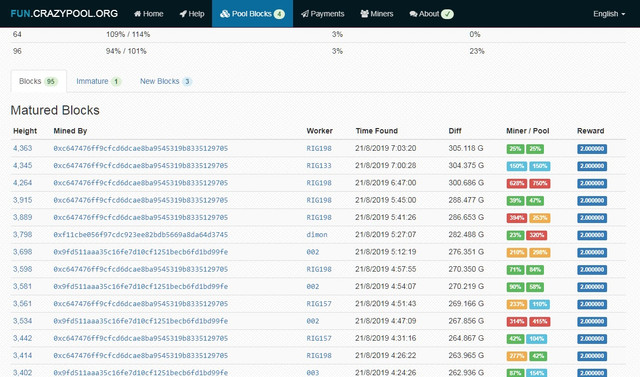This screenshot has height=377, width=640.
Task: Switch to the New Blocks tab
Action: (166, 81)
